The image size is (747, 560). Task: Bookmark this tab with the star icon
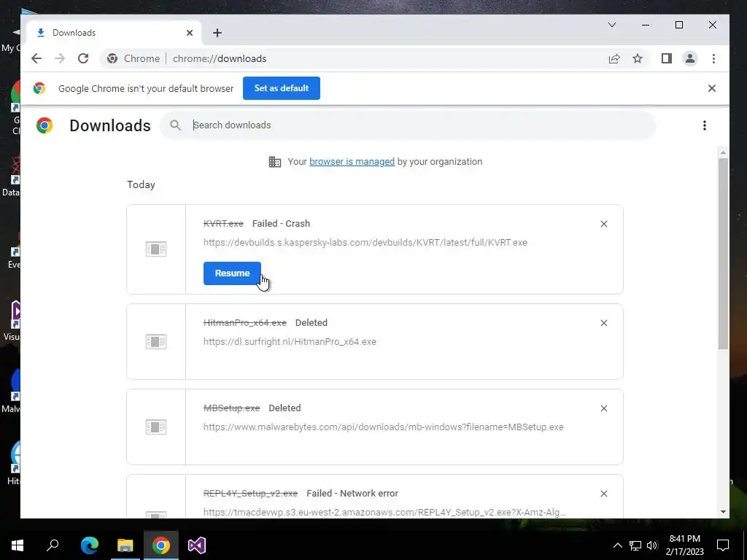pos(638,58)
